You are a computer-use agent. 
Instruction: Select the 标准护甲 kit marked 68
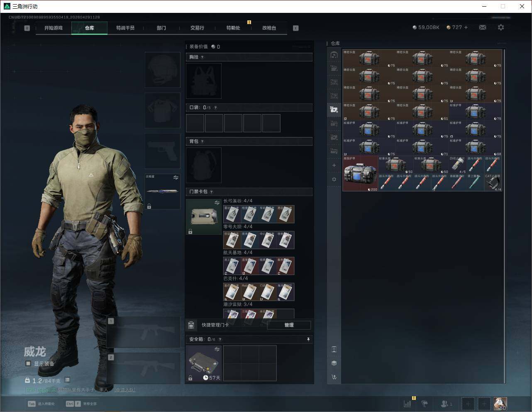[476, 147]
